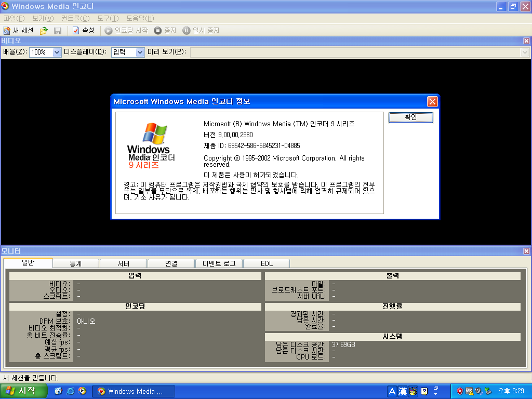Click the application icon in main title bar
This screenshot has width=532, height=399.
click(x=5, y=6)
